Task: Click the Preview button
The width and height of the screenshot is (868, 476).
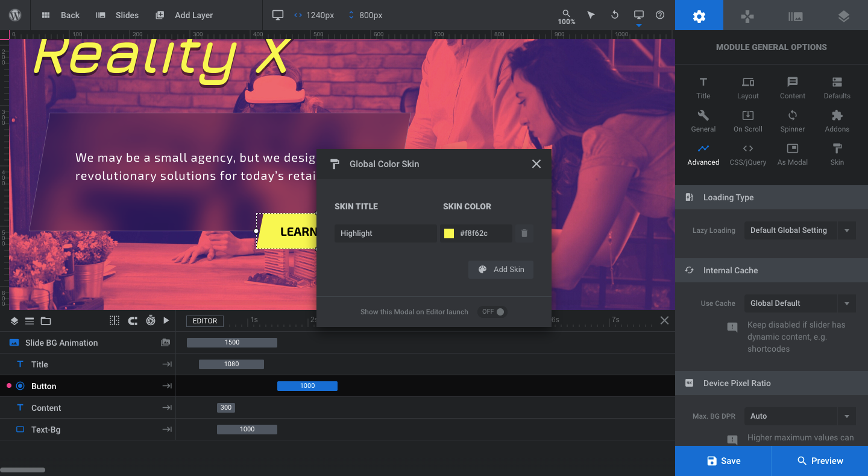Action: pyautogui.click(x=820, y=461)
